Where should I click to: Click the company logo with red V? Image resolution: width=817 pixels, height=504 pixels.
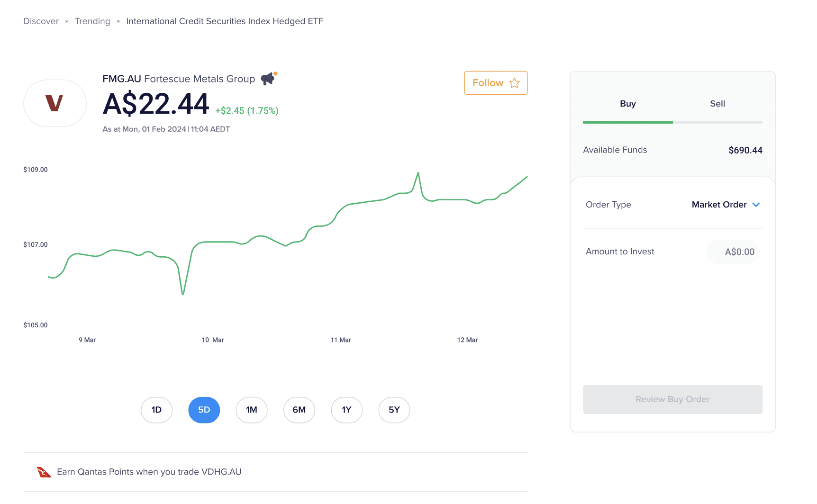(55, 103)
